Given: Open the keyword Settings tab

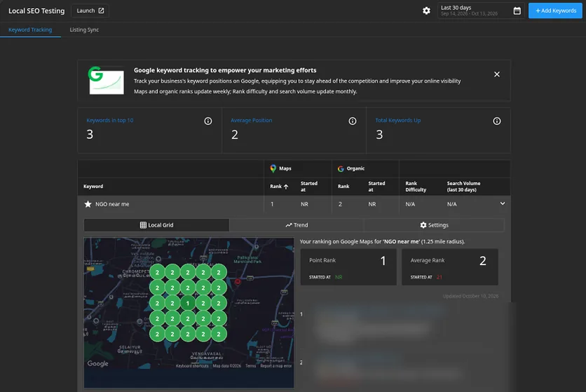Looking at the screenshot, I should click(x=434, y=225).
